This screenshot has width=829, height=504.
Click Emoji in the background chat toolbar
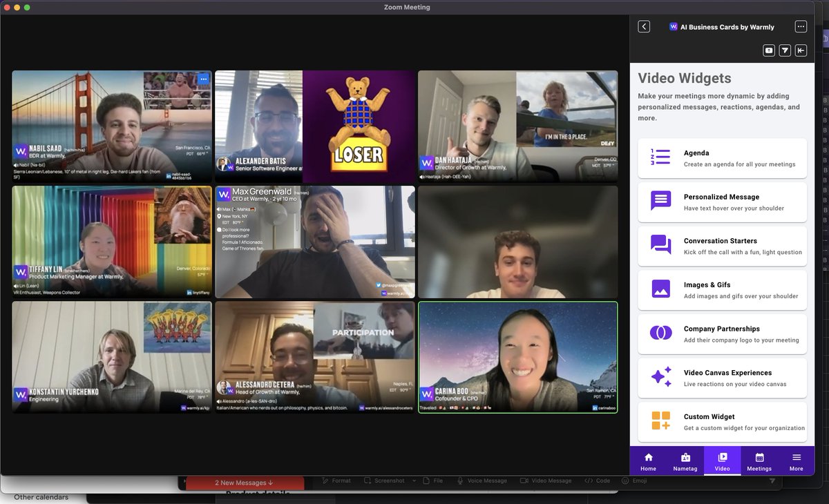(635, 481)
